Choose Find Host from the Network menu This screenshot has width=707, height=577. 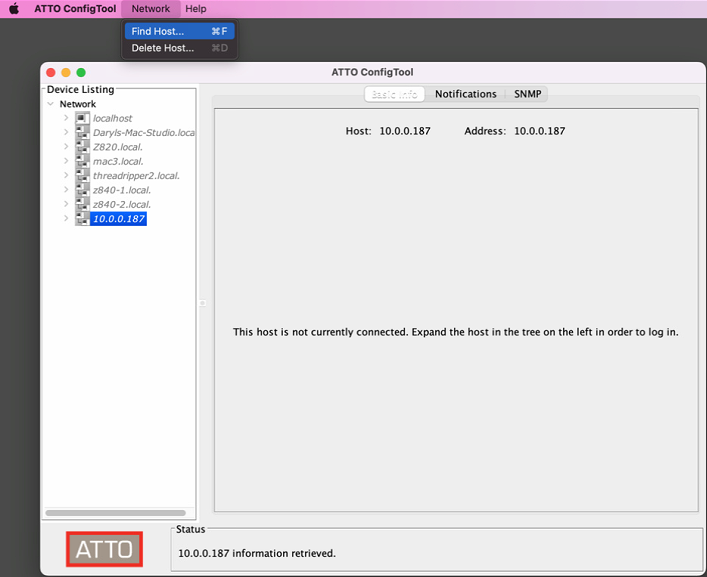(x=179, y=31)
